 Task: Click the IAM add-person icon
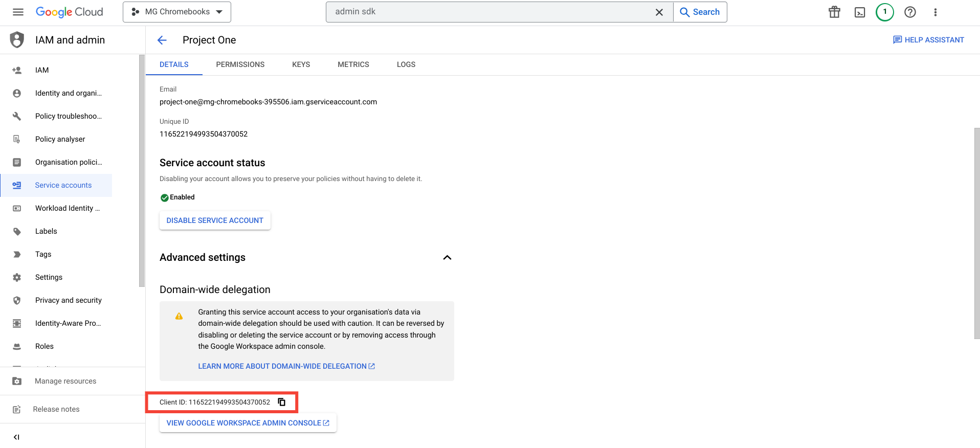[x=17, y=70]
